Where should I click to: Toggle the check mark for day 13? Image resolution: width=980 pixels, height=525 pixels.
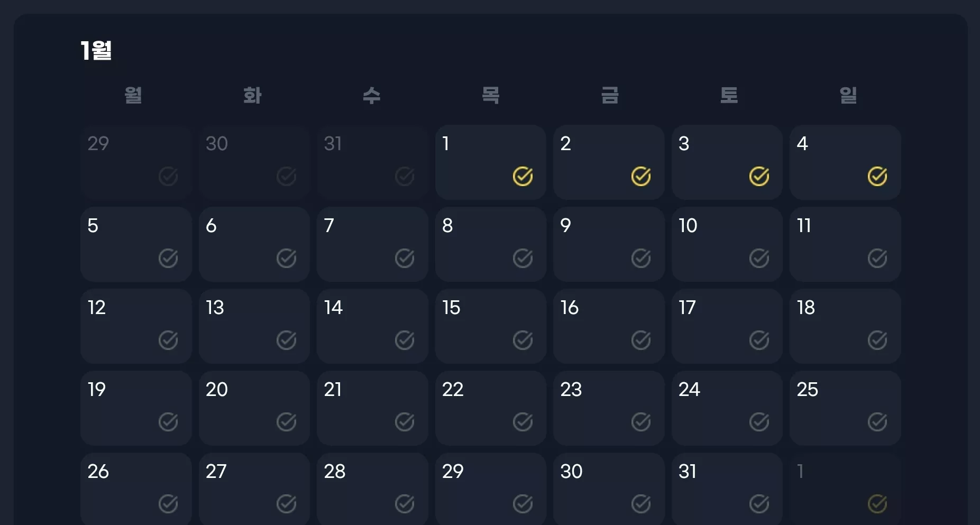[x=286, y=340]
